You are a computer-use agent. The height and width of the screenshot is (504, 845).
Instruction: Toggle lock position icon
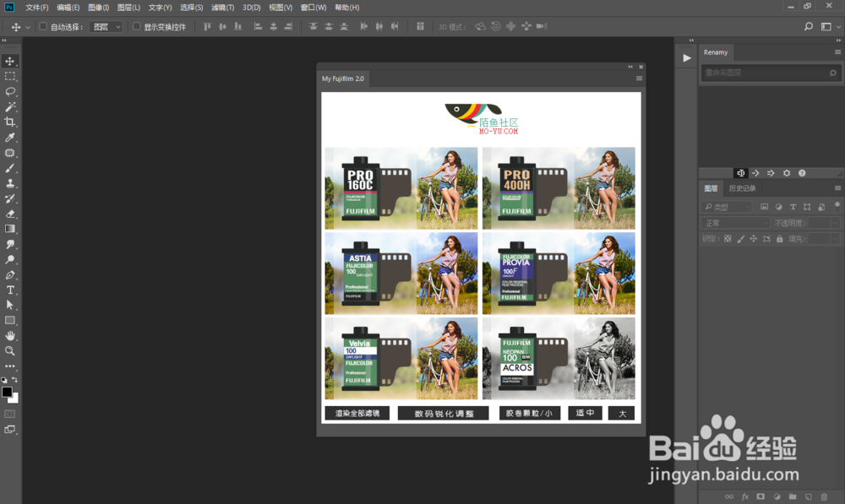[x=754, y=239]
